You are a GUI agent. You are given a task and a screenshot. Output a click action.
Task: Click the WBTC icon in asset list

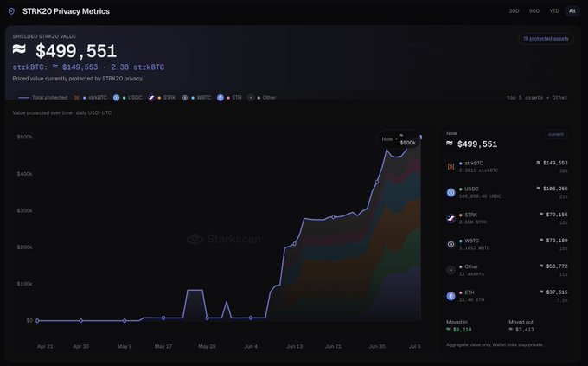coord(451,244)
